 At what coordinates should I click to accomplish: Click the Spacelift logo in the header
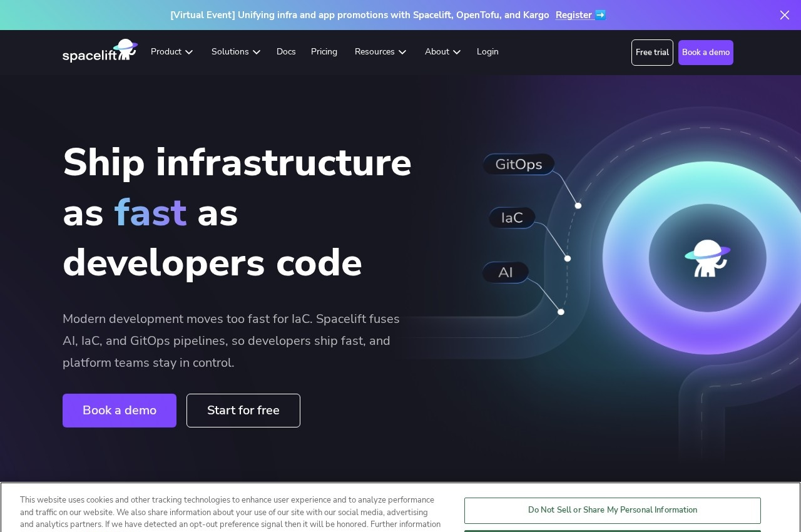[100, 51]
